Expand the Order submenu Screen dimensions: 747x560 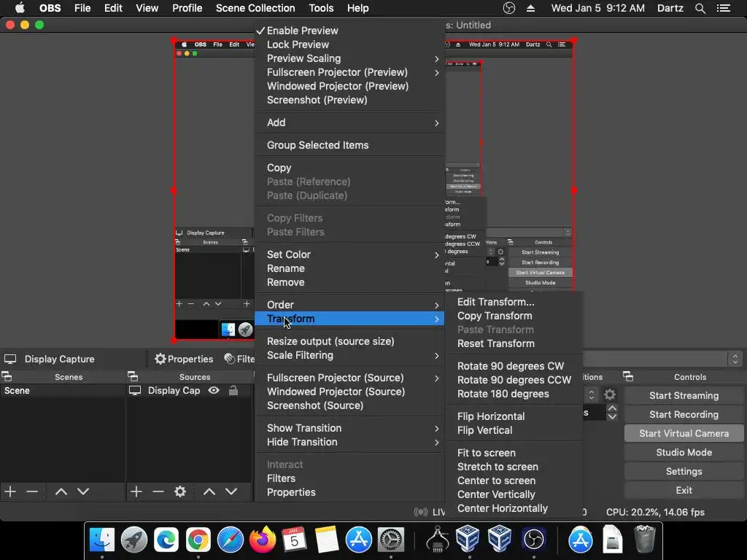click(349, 305)
